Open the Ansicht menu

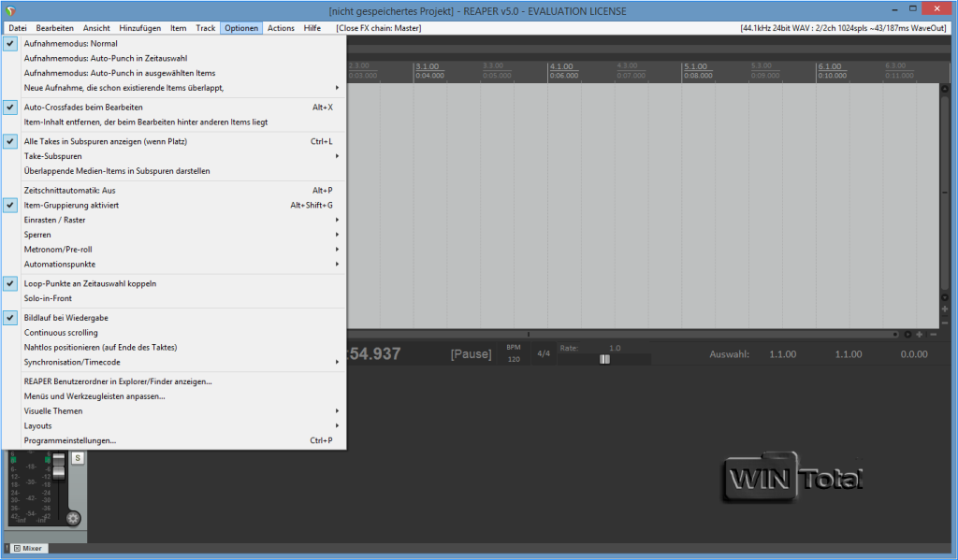[96, 28]
